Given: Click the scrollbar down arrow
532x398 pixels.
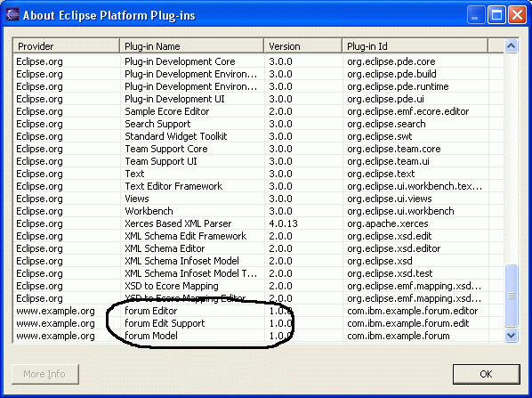Looking at the screenshot, I should click(511, 335).
